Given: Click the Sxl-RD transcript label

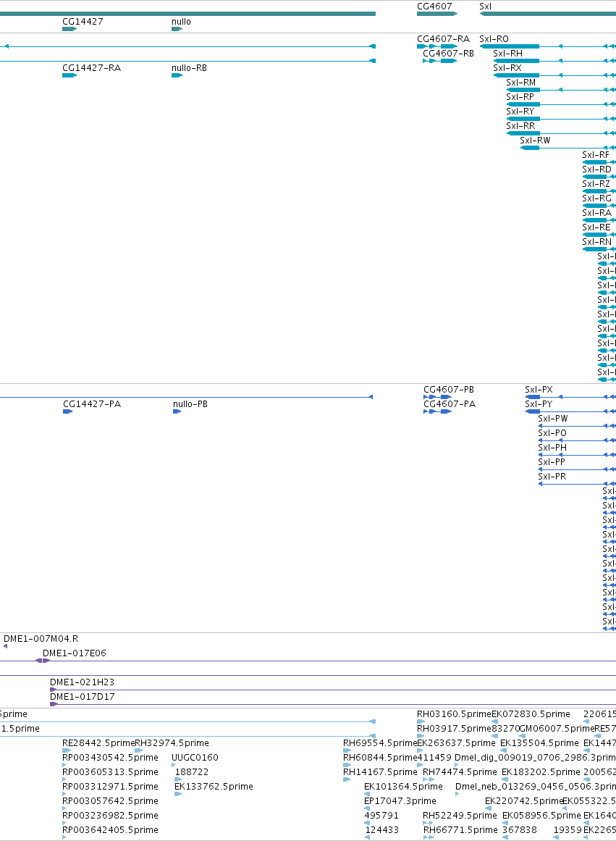Looking at the screenshot, I should [x=596, y=170].
